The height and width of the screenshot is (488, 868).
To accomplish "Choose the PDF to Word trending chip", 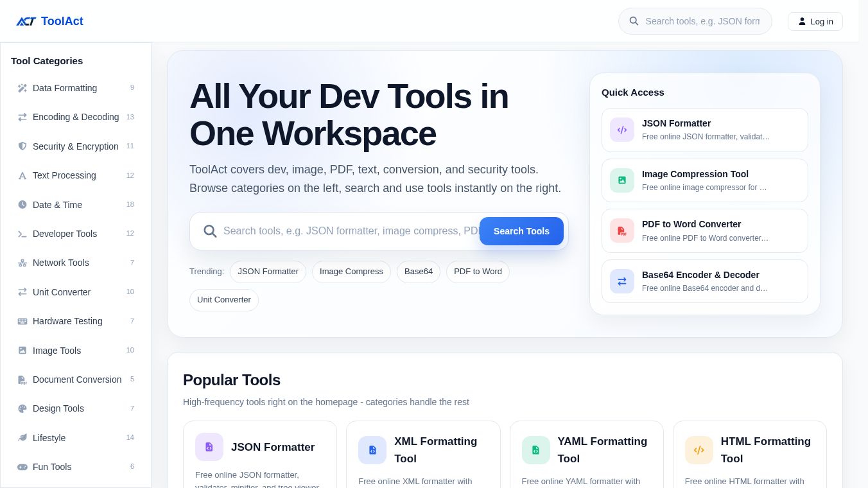I will click(x=478, y=272).
